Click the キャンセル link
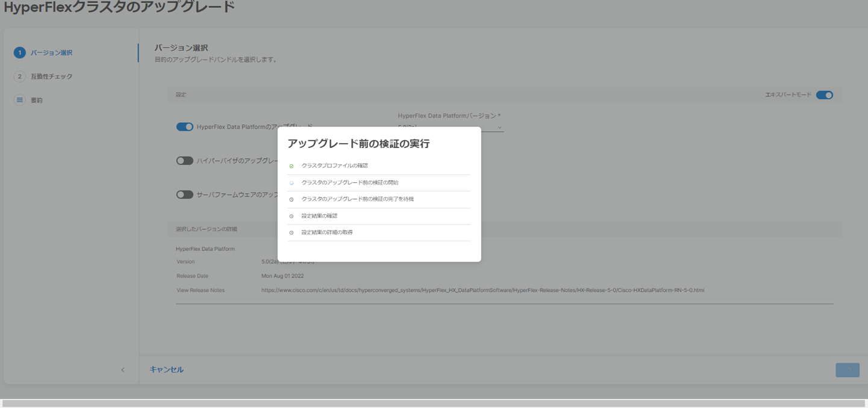Image resolution: width=868 pixels, height=408 pixels. coord(167,369)
